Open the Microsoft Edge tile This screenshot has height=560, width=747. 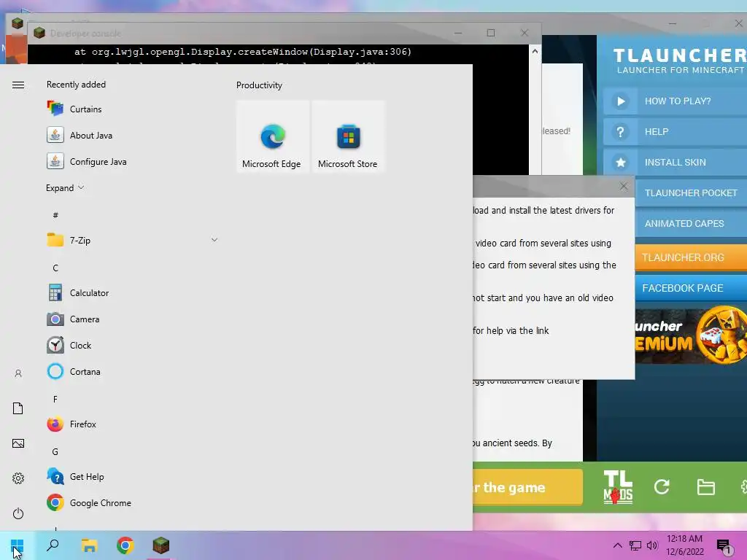point(273,136)
